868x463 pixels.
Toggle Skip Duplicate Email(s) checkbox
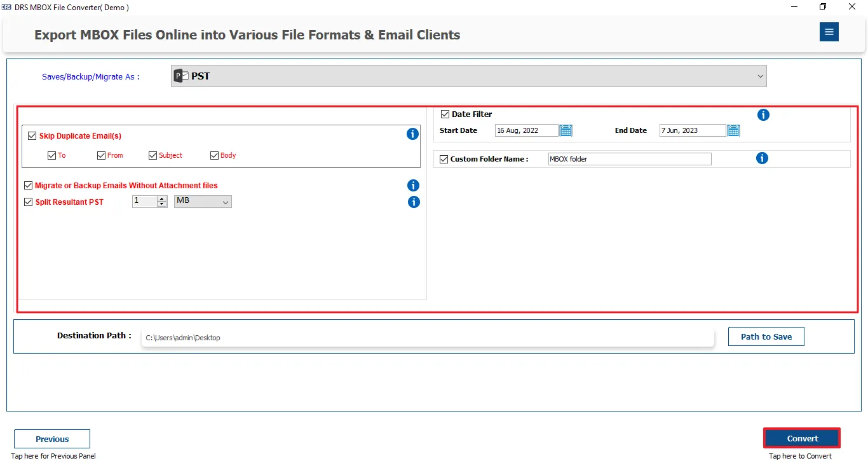pos(32,135)
